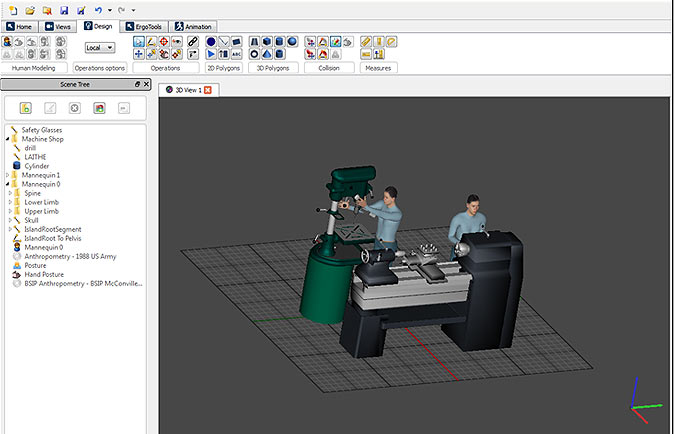The width and height of the screenshot is (675, 434).
Task: Click the 2D text ABC tool
Action: tap(236, 54)
